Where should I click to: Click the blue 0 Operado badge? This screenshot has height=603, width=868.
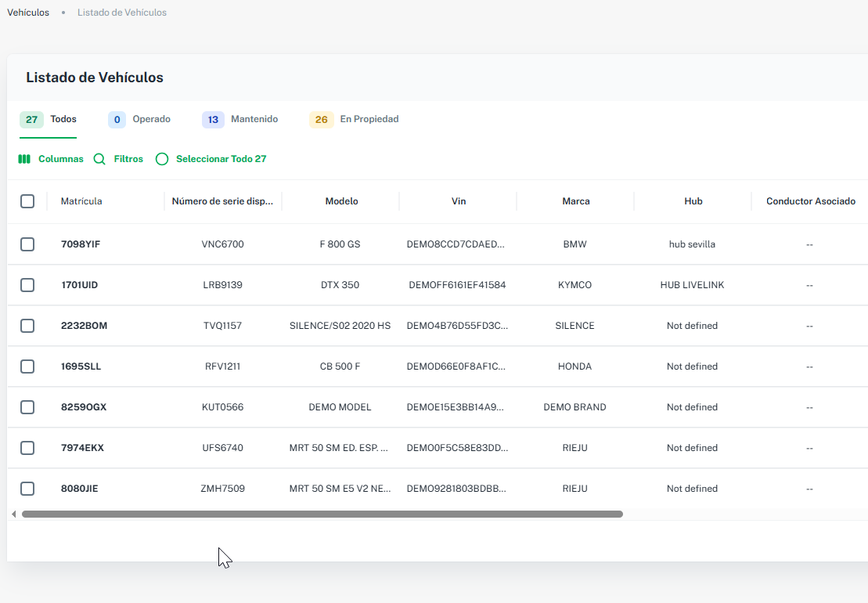[117, 120]
